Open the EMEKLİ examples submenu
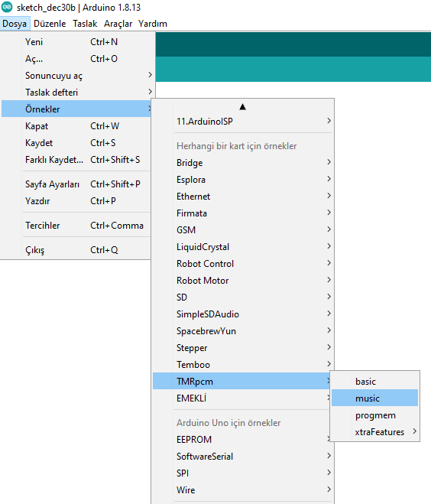 point(241,398)
